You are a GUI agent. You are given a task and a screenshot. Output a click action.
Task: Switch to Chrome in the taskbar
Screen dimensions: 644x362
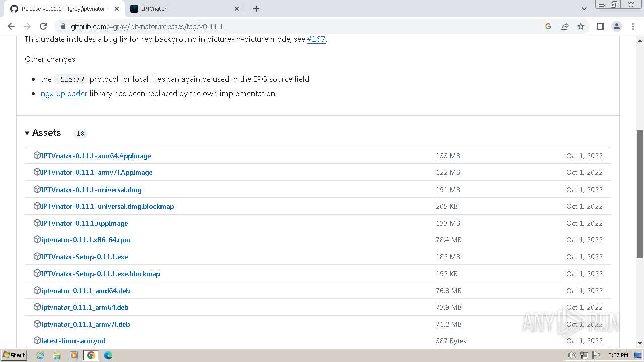click(x=91, y=355)
